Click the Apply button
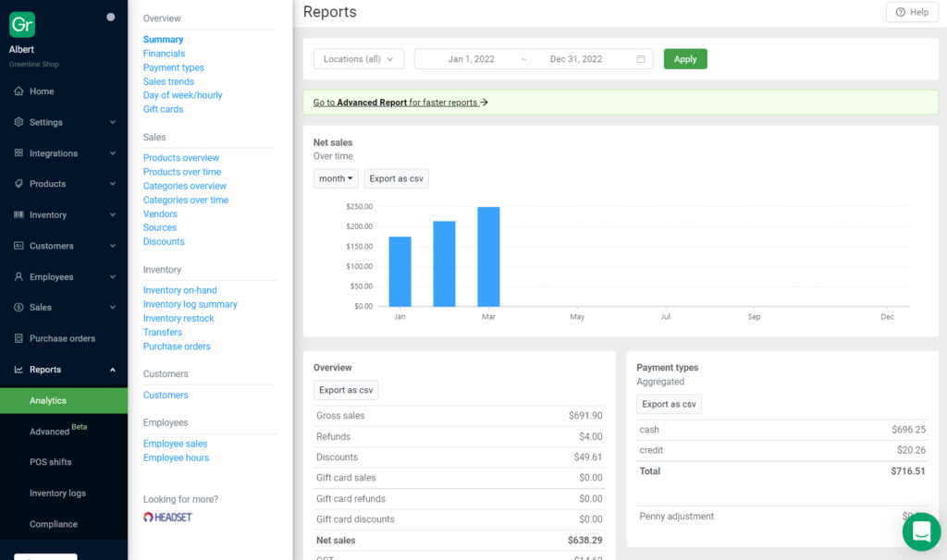The image size is (947, 560). coord(685,59)
